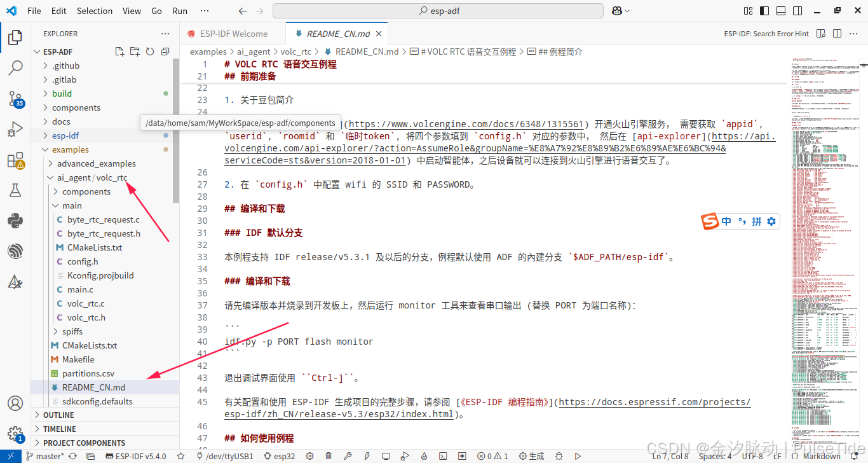Open the Go menu
This screenshot has width=868, height=463.
click(x=157, y=11)
